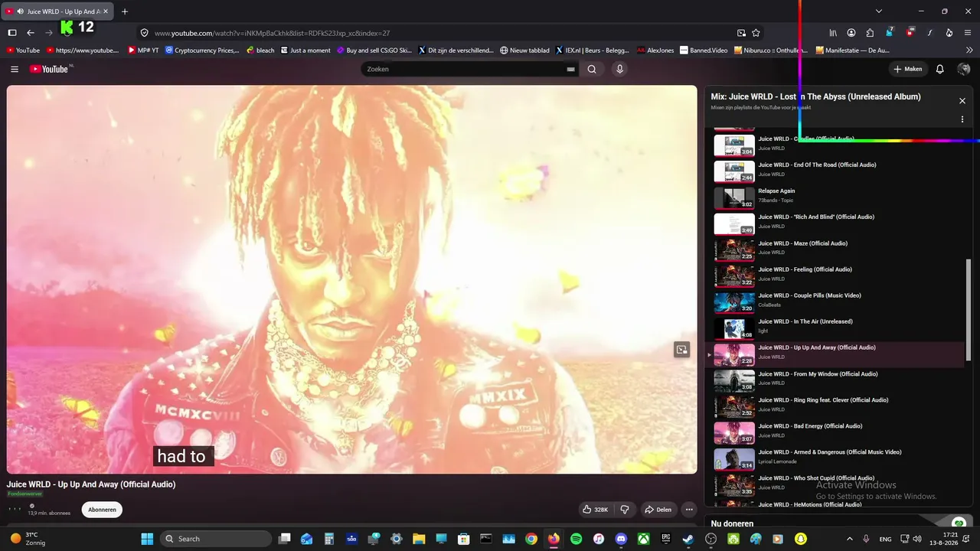The height and width of the screenshot is (551, 980).
Task: Play 'Feeling (Official Audio)' from playlist
Action: point(835,275)
